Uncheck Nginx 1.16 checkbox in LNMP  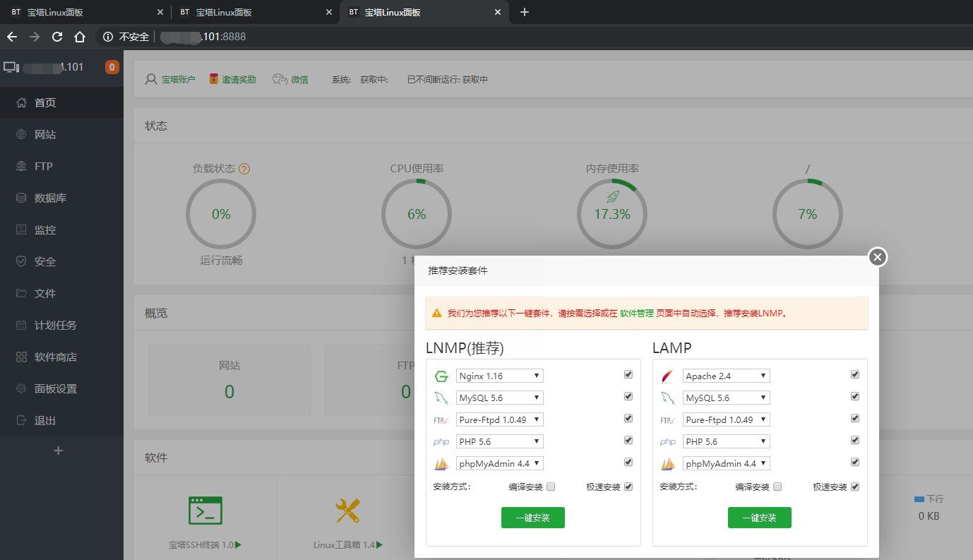click(x=628, y=375)
